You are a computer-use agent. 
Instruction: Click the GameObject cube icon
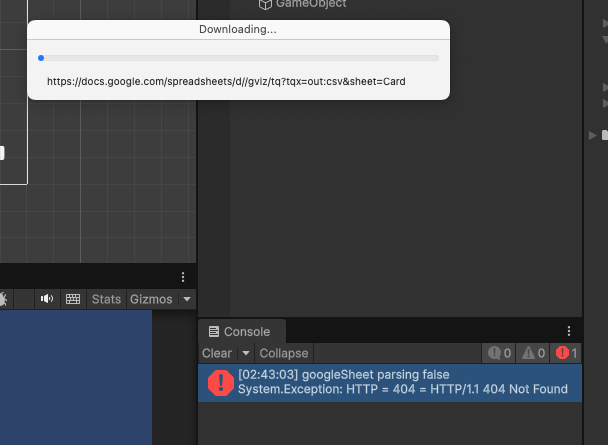pos(265,4)
